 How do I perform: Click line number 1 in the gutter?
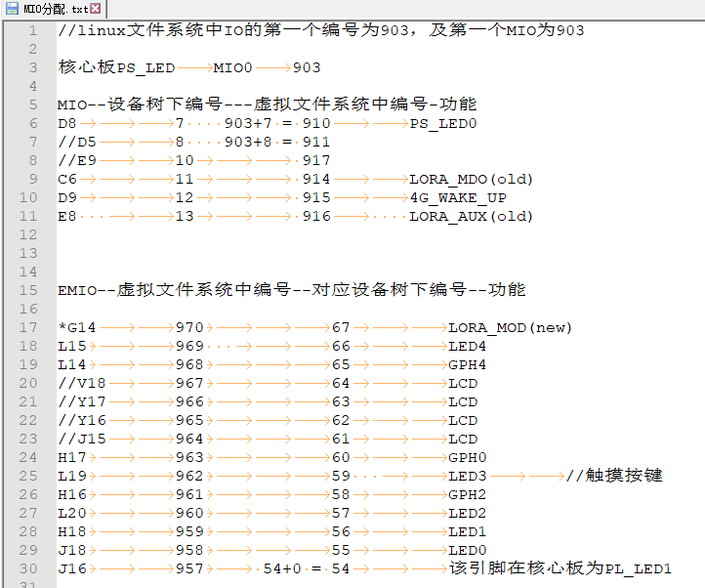point(33,30)
